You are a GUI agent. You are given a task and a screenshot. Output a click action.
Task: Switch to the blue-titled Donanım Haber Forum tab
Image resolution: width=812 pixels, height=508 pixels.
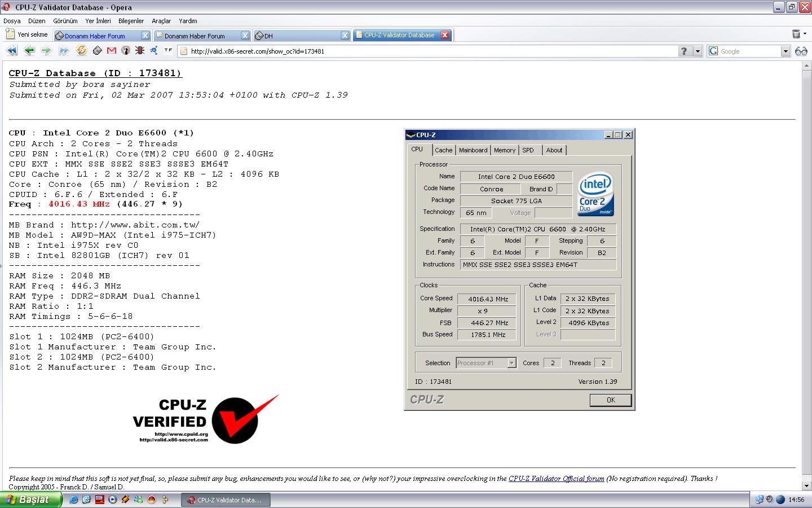tap(102, 35)
